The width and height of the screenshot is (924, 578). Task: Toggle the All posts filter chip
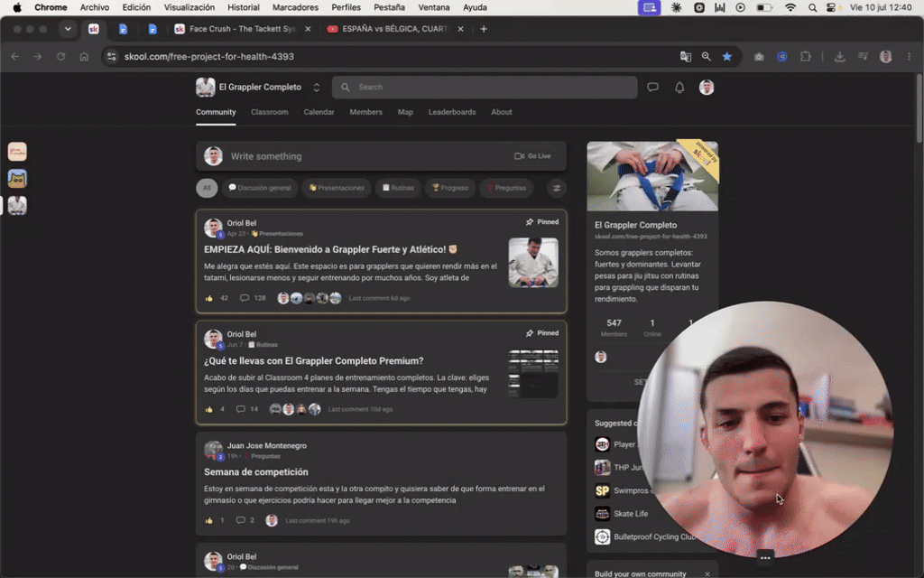click(207, 188)
